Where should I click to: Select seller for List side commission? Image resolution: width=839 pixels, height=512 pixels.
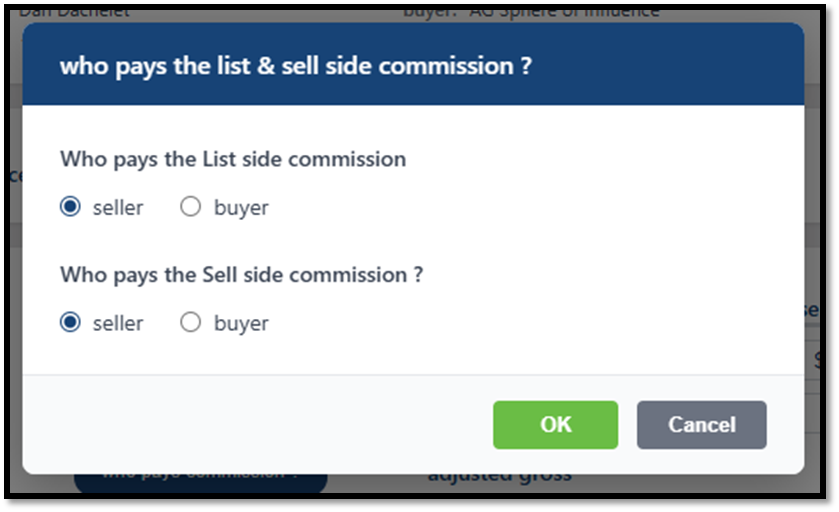[70, 208]
